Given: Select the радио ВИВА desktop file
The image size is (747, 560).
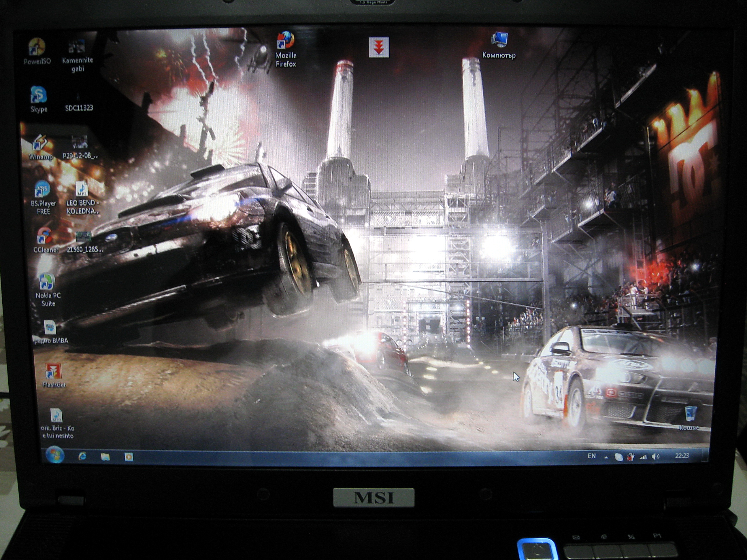Looking at the screenshot, I should 51,332.
